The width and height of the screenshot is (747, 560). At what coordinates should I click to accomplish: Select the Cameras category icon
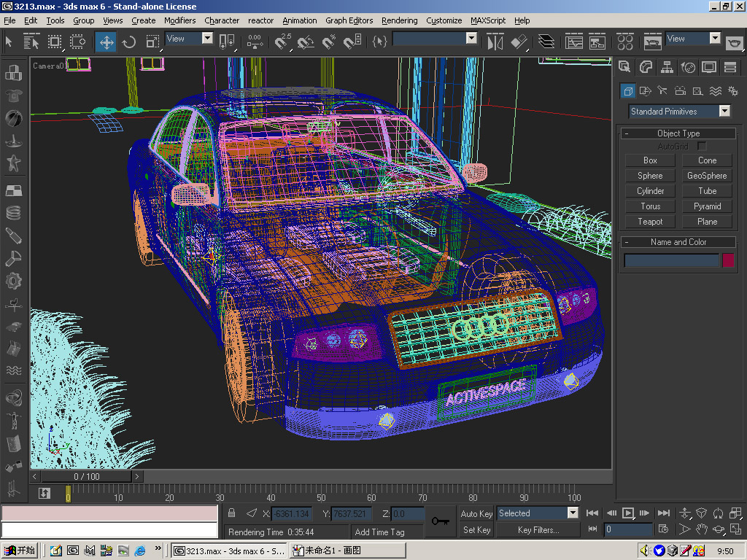point(681,90)
